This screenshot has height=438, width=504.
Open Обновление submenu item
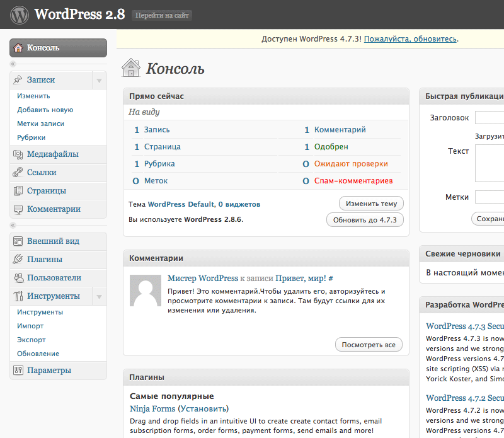point(38,354)
